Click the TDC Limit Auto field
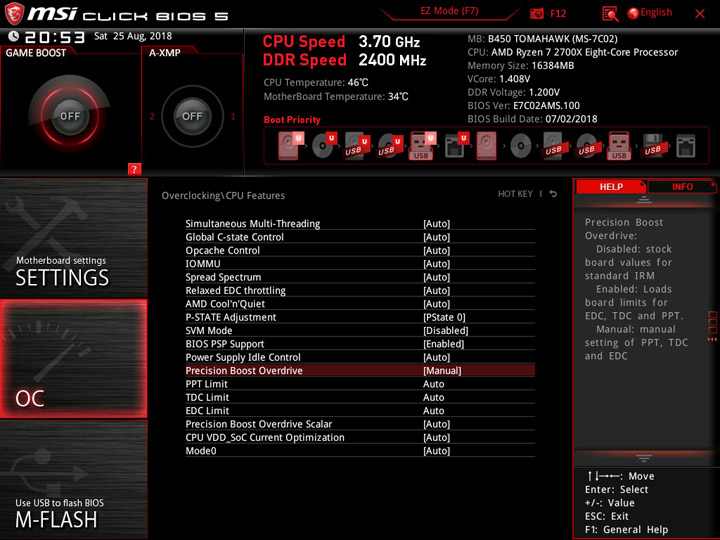This screenshot has height=540, width=720. 433,397
